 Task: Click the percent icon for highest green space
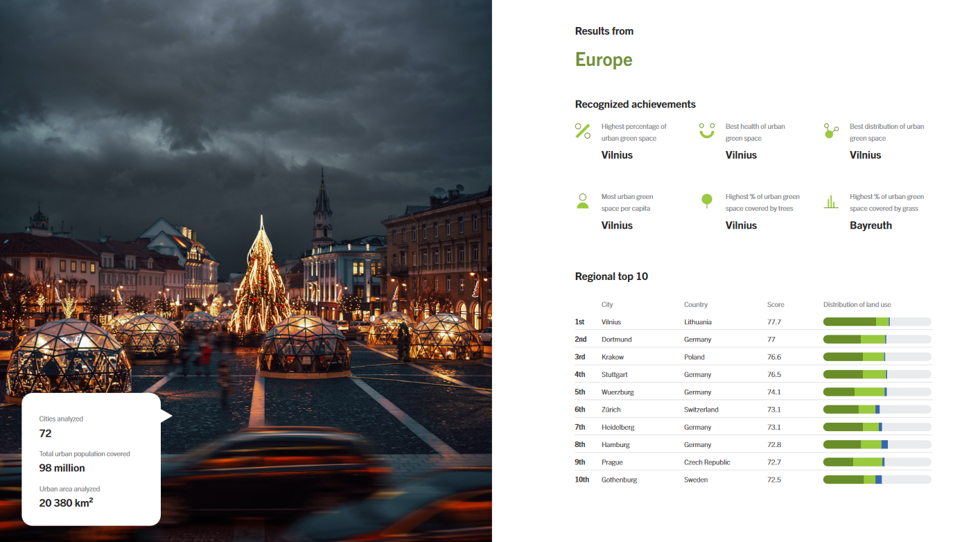[x=582, y=131]
